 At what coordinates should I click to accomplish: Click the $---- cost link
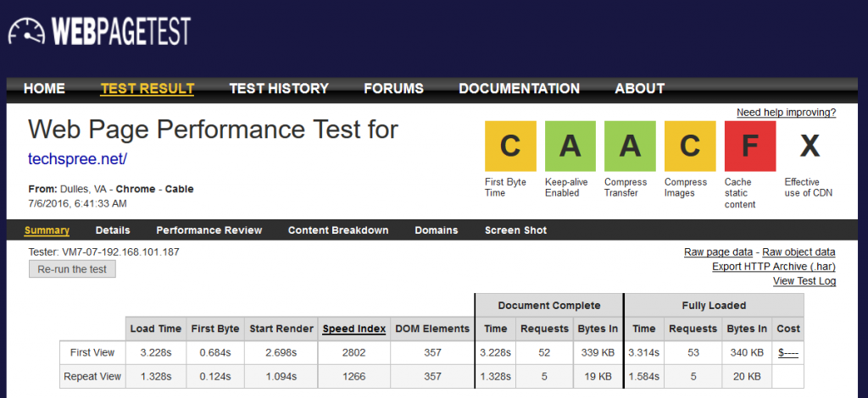point(788,352)
